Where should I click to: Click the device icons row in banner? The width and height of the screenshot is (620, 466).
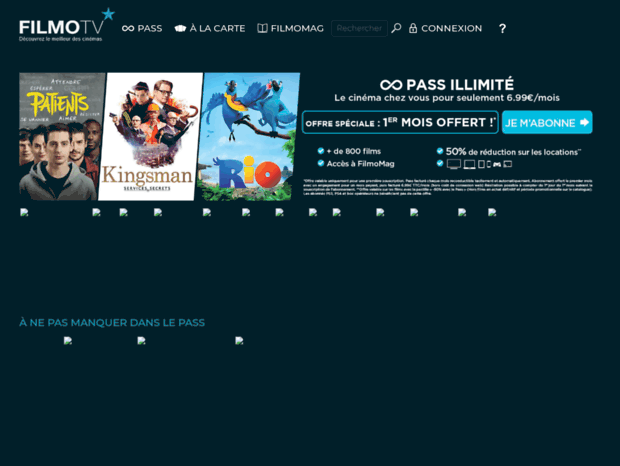coord(479,164)
